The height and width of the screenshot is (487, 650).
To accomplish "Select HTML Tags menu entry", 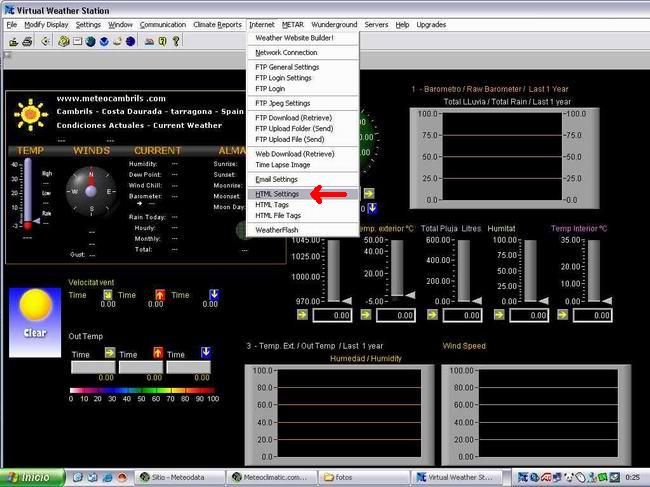I will [303, 205].
